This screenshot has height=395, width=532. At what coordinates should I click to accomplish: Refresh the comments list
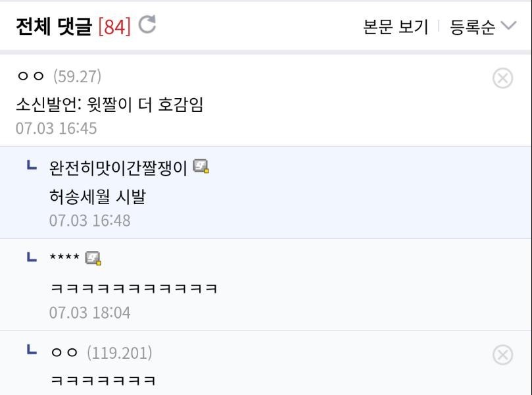pos(147,25)
